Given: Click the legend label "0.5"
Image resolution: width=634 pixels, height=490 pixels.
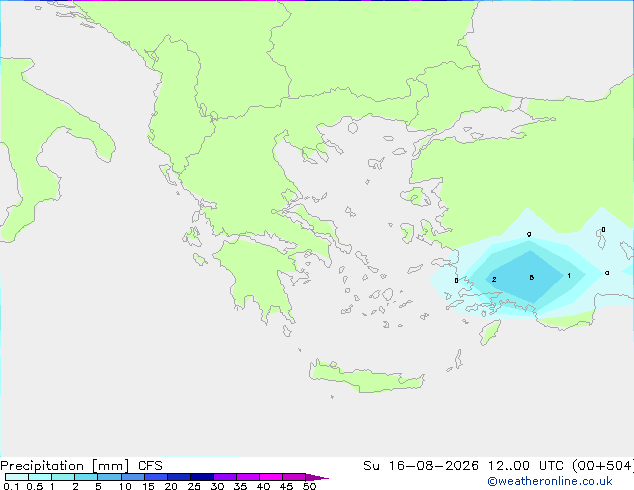Looking at the screenshot, I should (34, 486).
